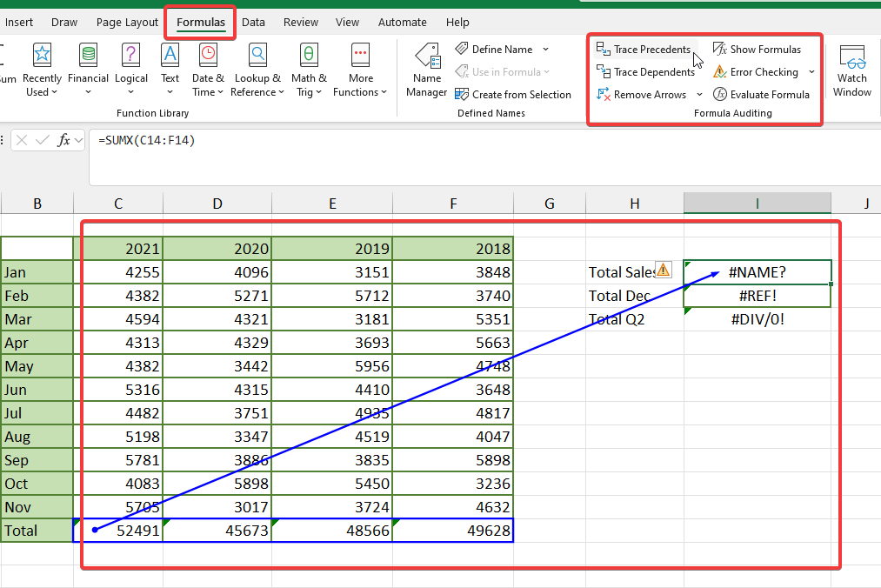Select the cell containing #DIV/0! error
Viewport: 881px width, 588px height.
click(758, 318)
